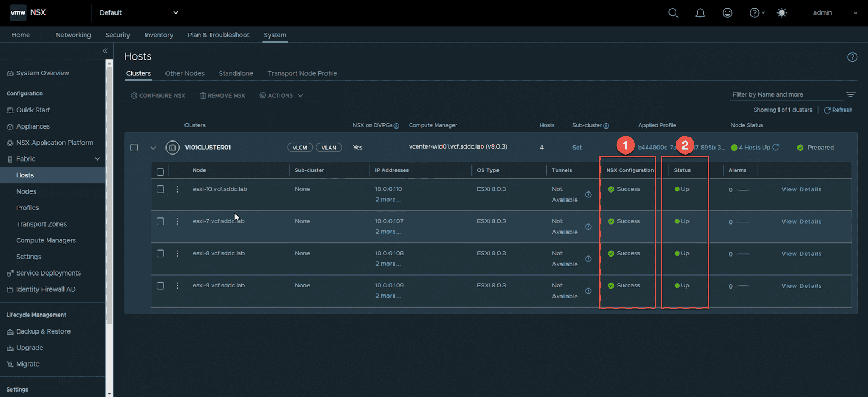This screenshot has height=397, width=868.
Task: Open three-dot menu for esxi-10.vcf.sddc.lab
Action: (177, 189)
